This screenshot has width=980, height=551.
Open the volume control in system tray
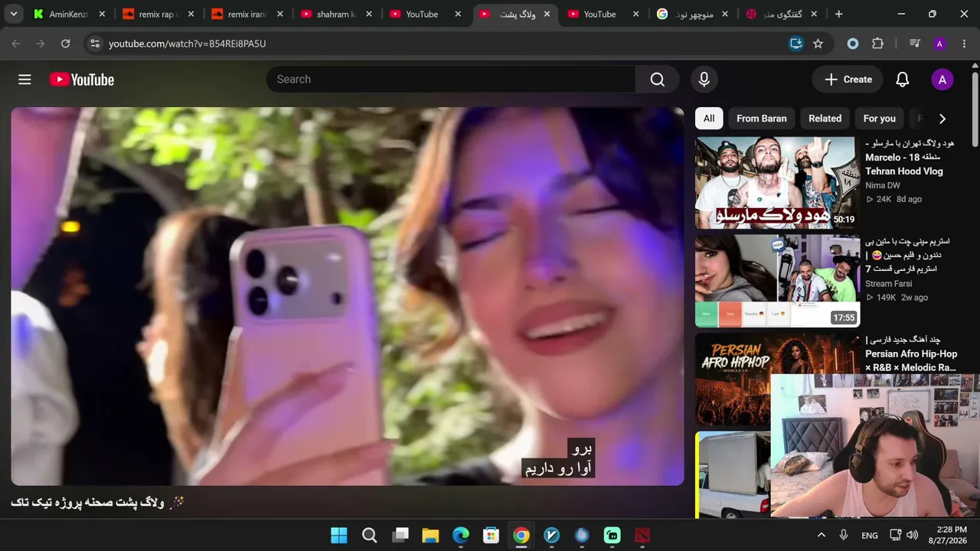(x=912, y=535)
